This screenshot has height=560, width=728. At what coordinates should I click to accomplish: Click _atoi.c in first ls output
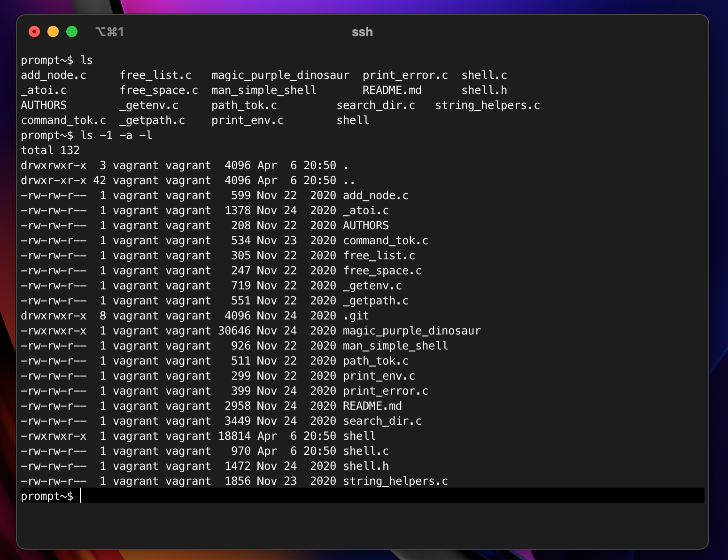(x=44, y=90)
